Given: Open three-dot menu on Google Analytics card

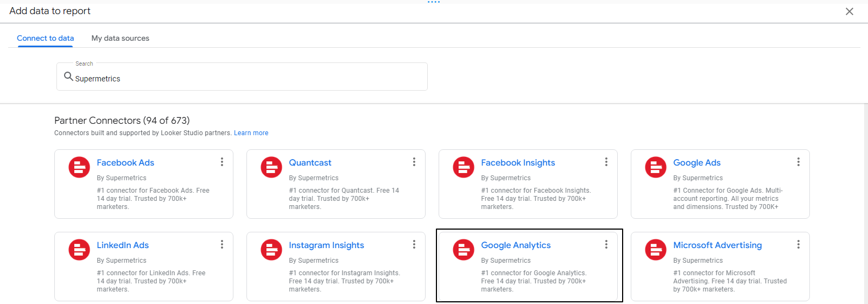Looking at the screenshot, I should click(606, 244).
